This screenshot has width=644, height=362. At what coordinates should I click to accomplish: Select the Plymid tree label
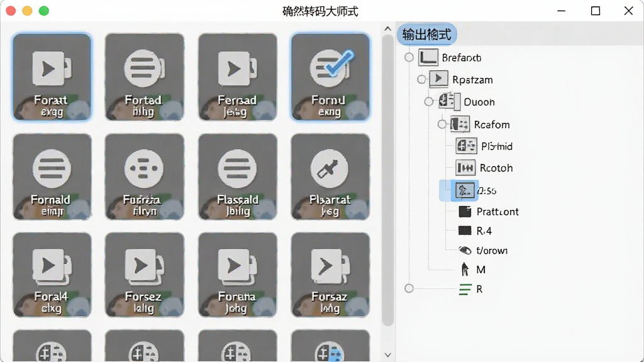tap(497, 146)
